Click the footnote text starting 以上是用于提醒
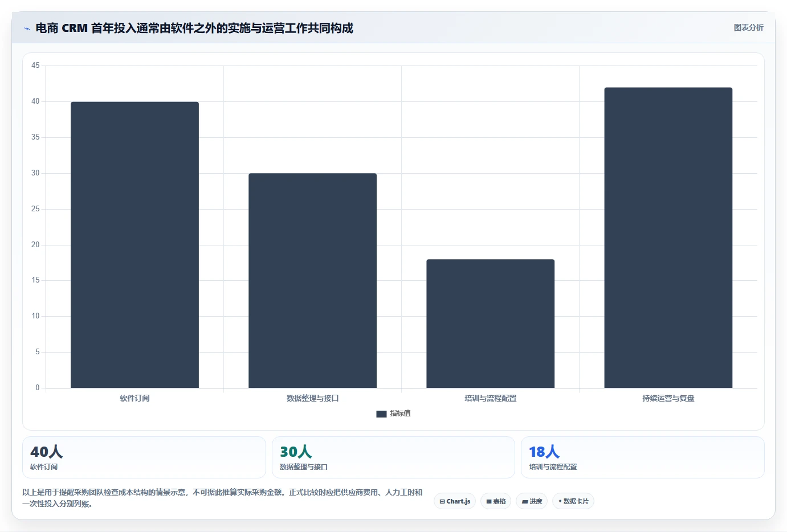The width and height of the screenshot is (787, 532). tap(222, 498)
